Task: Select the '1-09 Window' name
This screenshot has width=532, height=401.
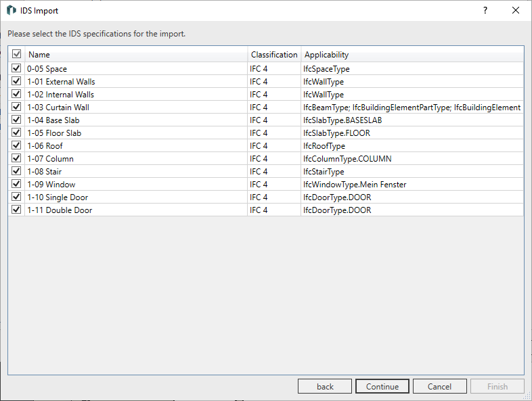Action: click(x=51, y=185)
